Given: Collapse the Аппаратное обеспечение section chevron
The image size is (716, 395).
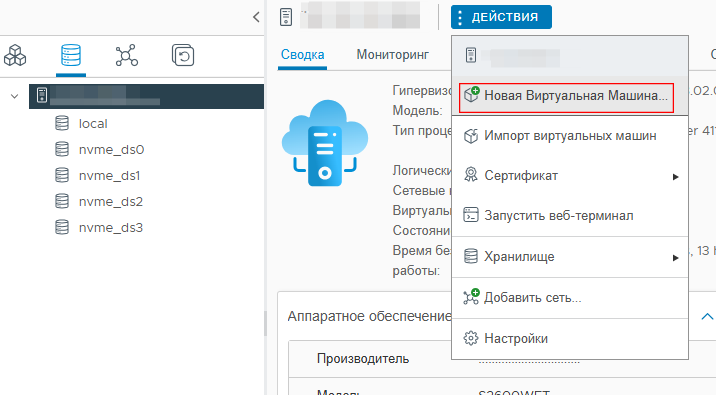Looking at the screenshot, I should tap(707, 316).
